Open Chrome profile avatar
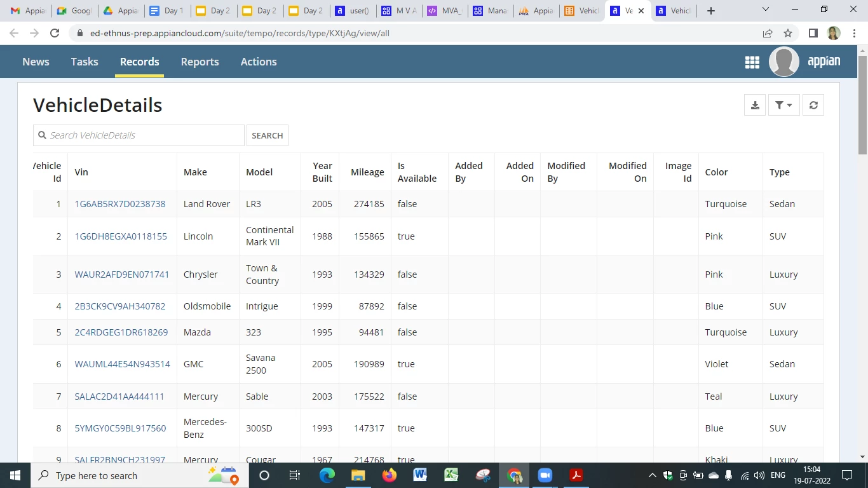The image size is (868, 488). [834, 33]
